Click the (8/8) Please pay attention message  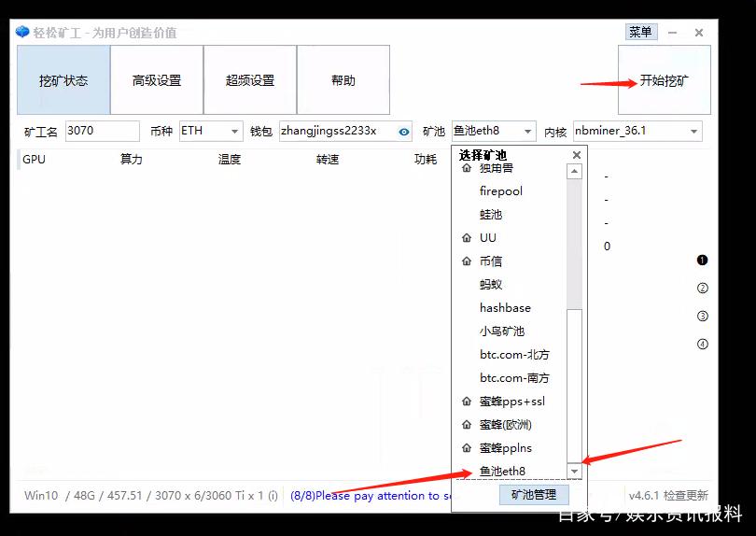pos(371,496)
